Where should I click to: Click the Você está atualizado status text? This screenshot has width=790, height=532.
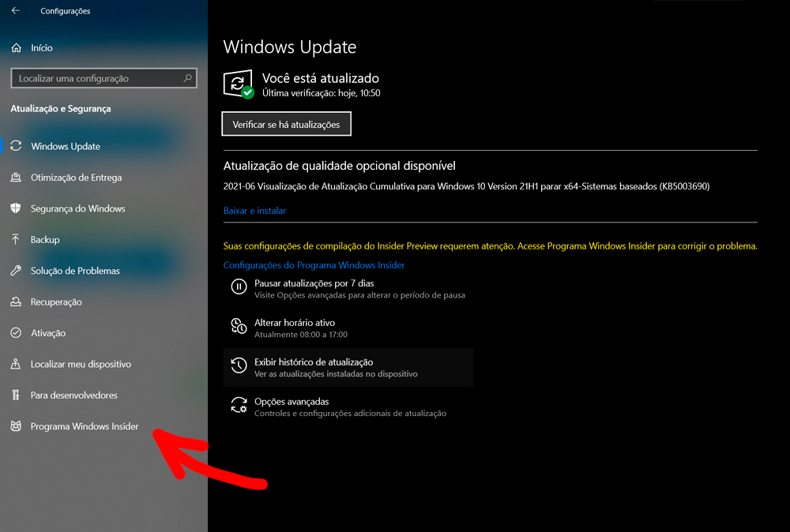321,78
